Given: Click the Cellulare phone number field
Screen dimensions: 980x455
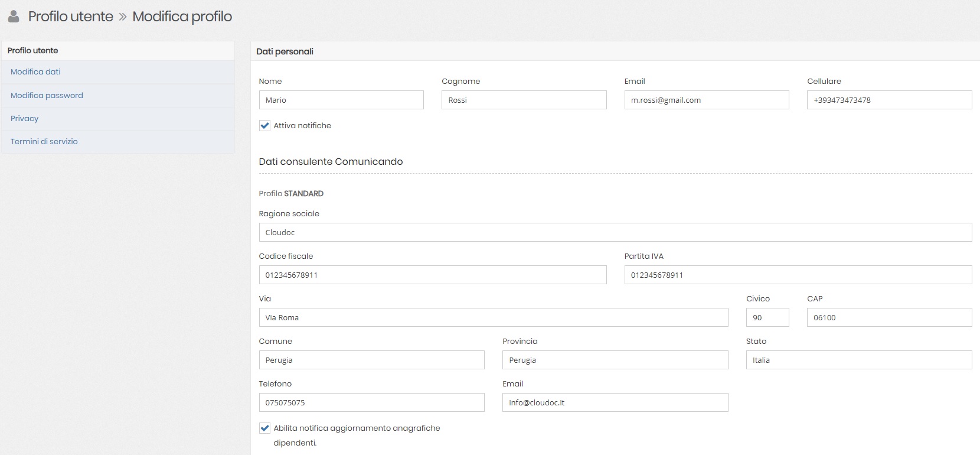Looking at the screenshot, I should point(889,100).
